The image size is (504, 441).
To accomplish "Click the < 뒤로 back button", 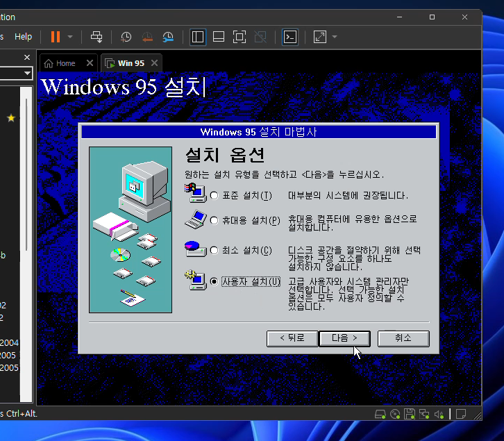I will pos(292,338).
